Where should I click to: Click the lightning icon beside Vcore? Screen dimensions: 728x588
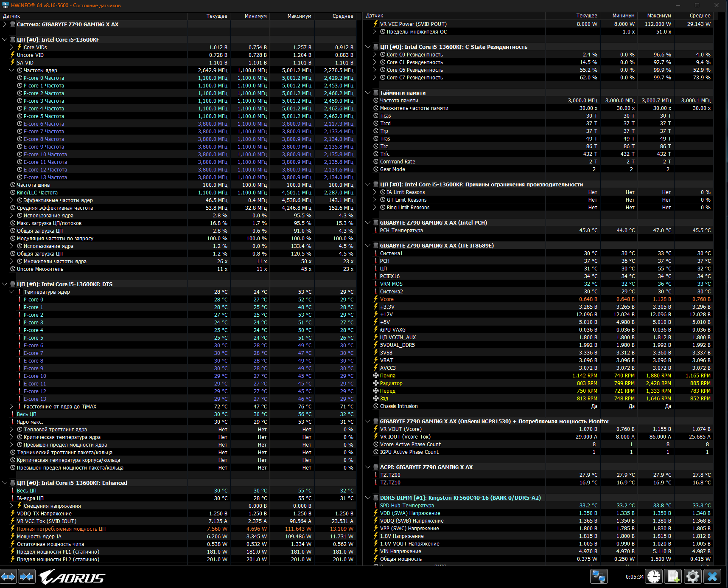[x=375, y=299]
